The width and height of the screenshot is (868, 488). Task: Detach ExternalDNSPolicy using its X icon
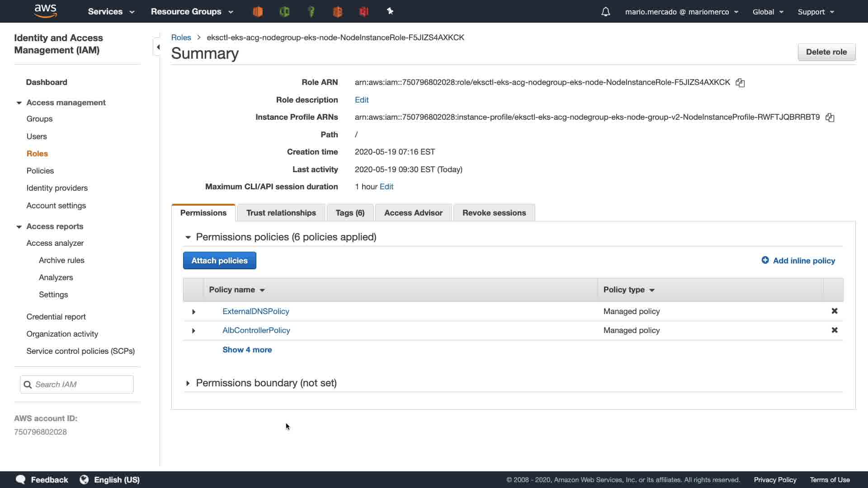(x=835, y=311)
